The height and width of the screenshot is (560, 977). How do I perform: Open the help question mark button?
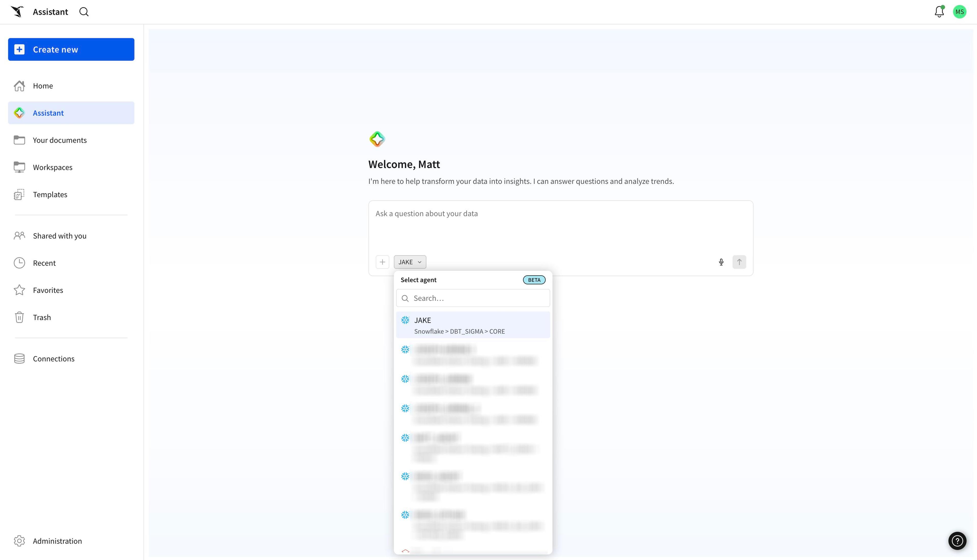[x=957, y=541]
